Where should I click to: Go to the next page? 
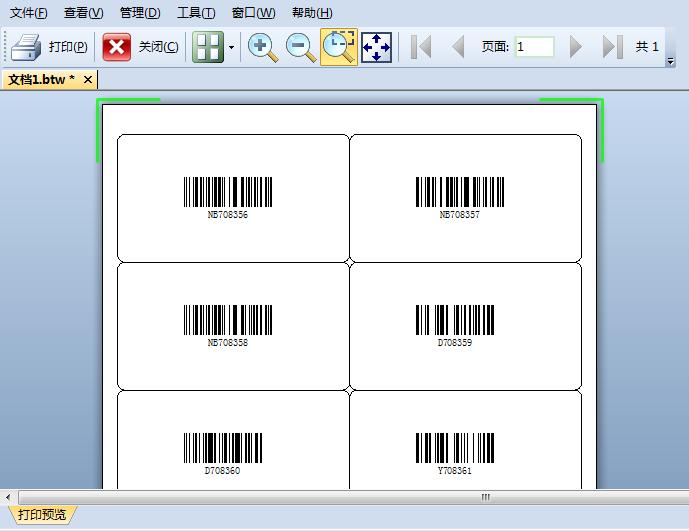click(576, 47)
